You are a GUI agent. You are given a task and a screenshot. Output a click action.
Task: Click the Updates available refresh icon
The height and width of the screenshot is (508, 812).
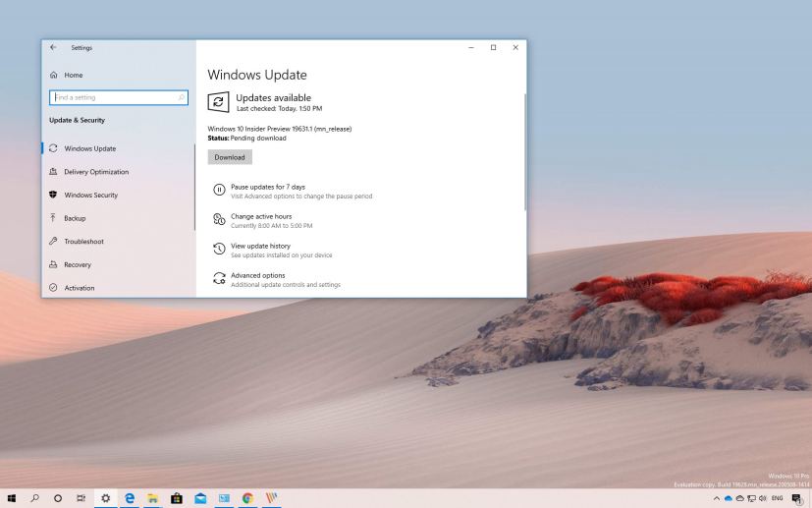pos(218,102)
